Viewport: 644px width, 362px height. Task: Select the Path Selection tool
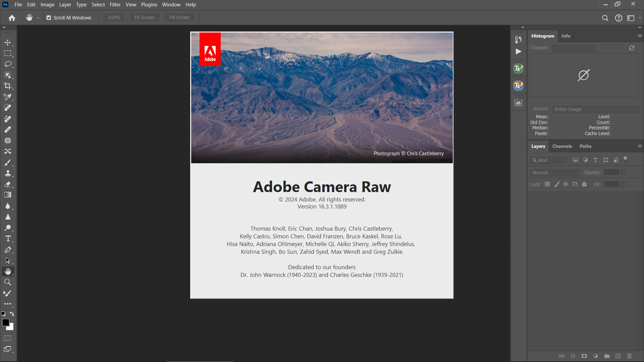(8, 260)
